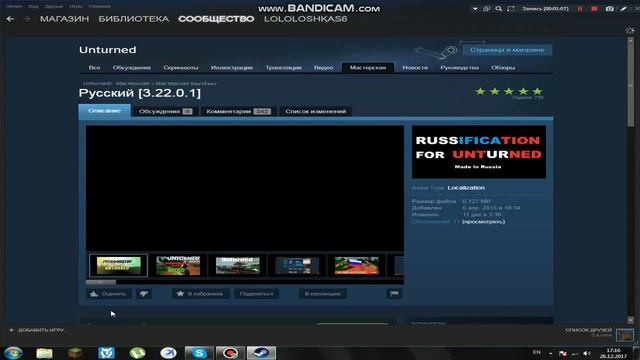Open the Друзья menu
Screen dimensions: 640x360
[53, 6]
